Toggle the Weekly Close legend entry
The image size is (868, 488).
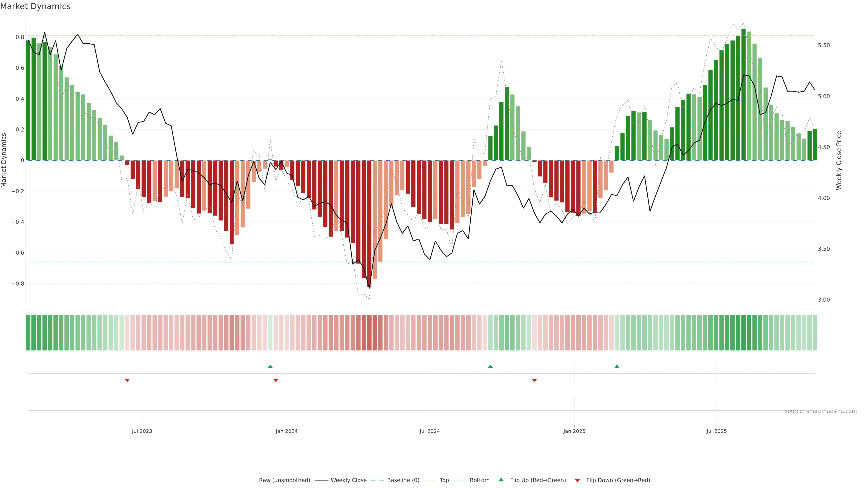click(348, 480)
